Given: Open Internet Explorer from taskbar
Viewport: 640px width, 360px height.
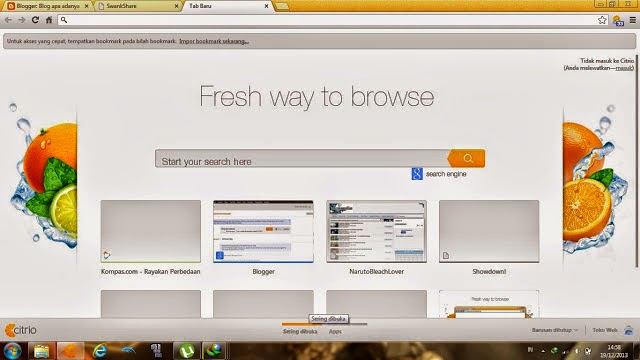Looking at the screenshot, I should (99, 351).
